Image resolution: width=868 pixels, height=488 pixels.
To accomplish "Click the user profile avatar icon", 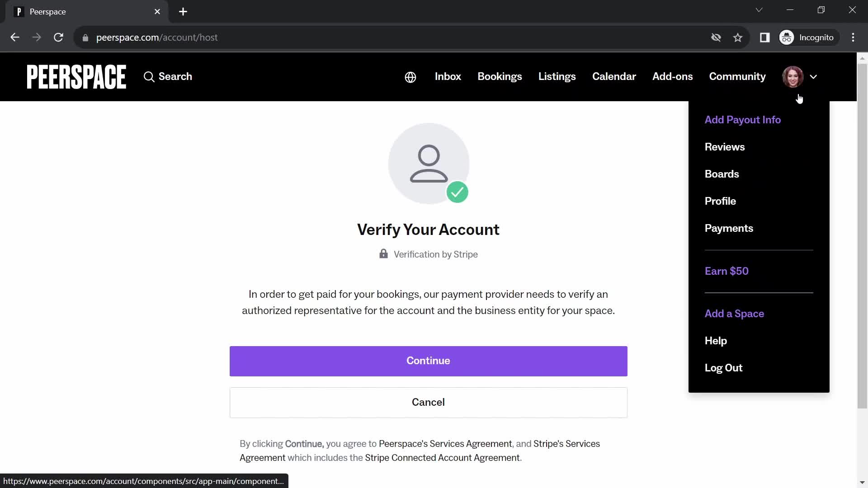I will [793, 76].
